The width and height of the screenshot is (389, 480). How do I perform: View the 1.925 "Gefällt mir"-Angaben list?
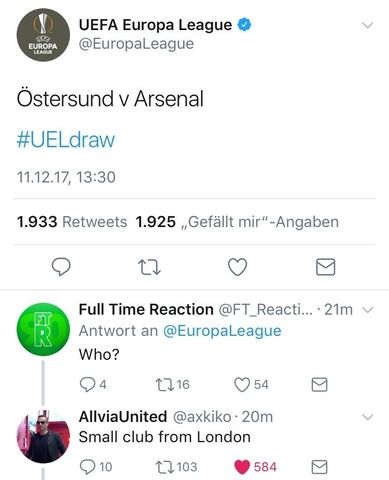pyautogui.click(x=237, y=222)
